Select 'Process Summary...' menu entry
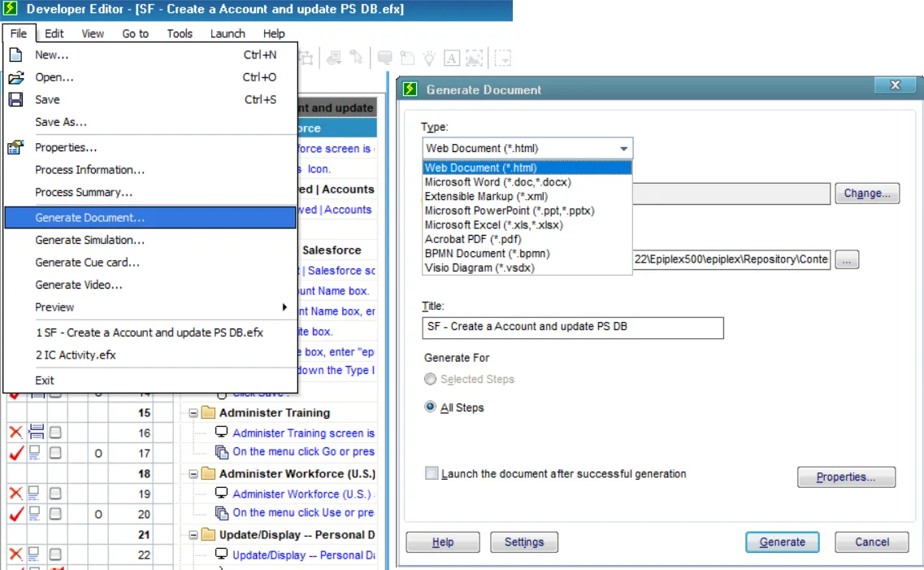This screenshot has width=924, height=570. pyautogui.click(x=150, y=192)
